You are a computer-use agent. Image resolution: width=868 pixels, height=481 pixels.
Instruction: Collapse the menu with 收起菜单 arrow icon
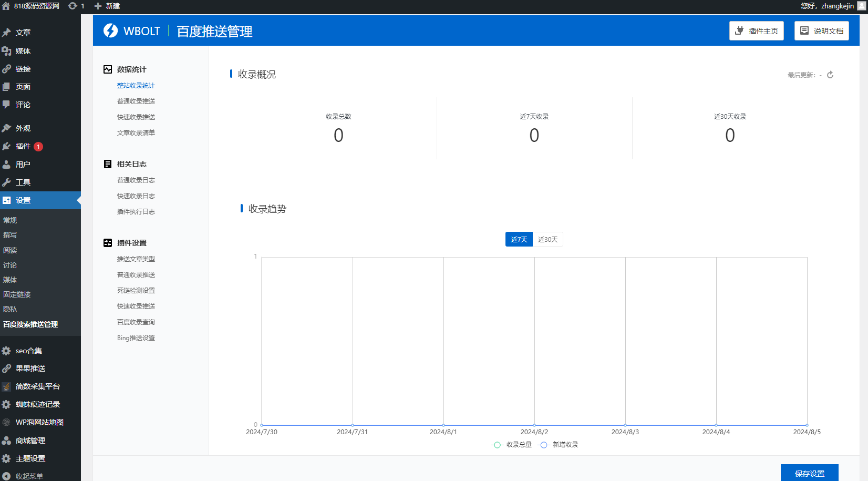(x=6, y=476)
